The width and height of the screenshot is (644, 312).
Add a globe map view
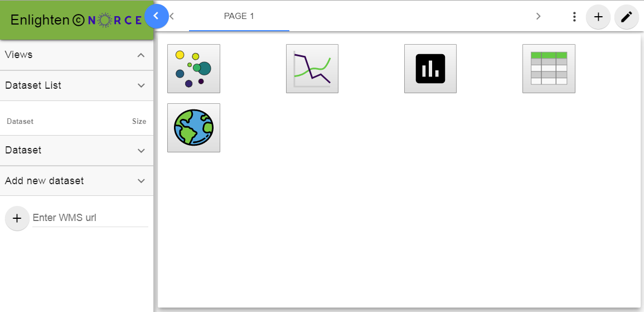[193, 128]
